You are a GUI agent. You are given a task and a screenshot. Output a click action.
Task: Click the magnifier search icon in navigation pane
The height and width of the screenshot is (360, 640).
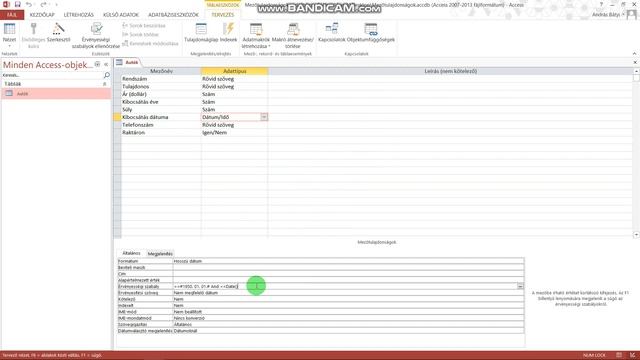[107, 75]
